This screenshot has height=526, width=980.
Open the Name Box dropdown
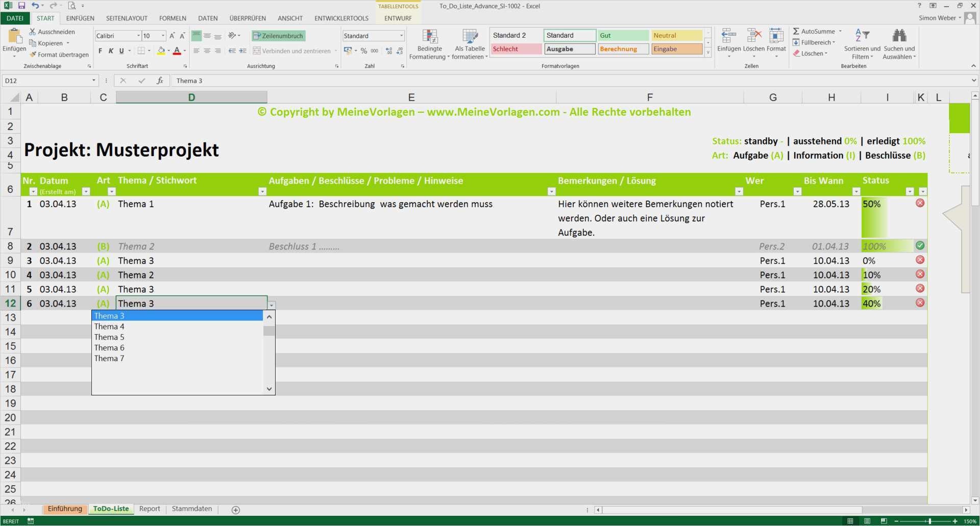coord(93,80)
